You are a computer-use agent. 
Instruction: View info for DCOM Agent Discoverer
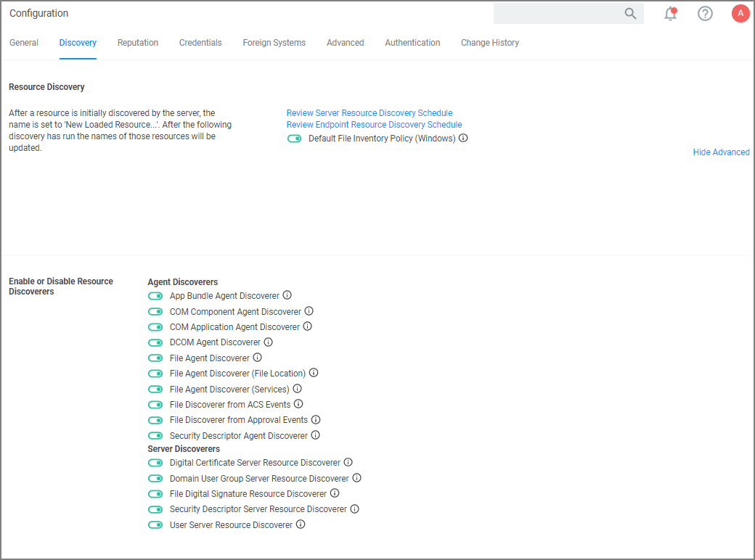pyautogui.click(x=269, y=342)
